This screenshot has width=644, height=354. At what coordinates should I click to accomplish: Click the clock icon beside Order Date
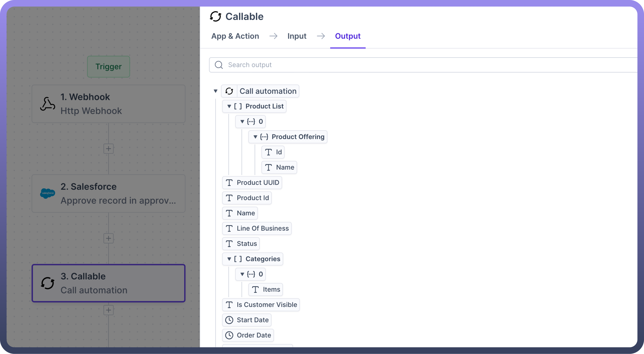pyautogui.click(x=229, y=335)
